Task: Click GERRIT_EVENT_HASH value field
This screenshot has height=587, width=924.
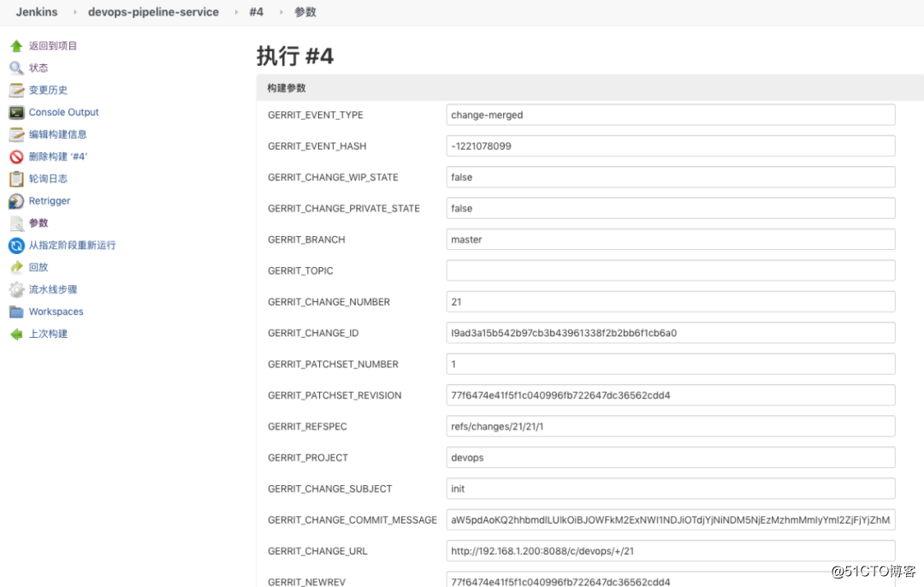Action: [671, 146]
